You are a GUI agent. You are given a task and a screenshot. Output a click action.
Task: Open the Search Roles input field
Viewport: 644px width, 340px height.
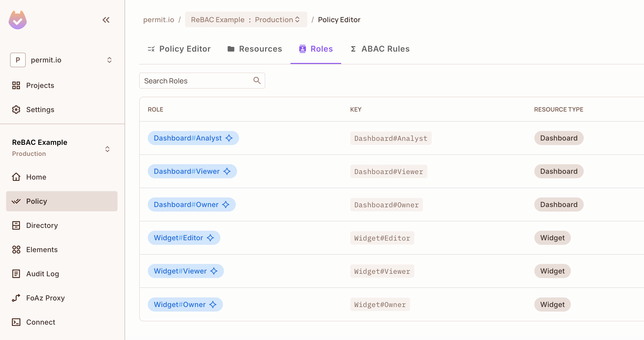click(x=202, y=81)
